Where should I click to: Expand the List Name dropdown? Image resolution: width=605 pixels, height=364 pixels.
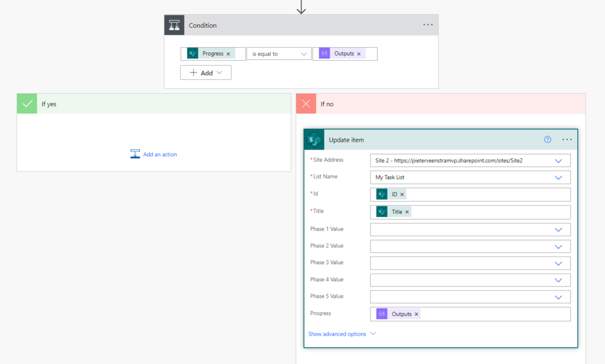(x=558, y=177)
